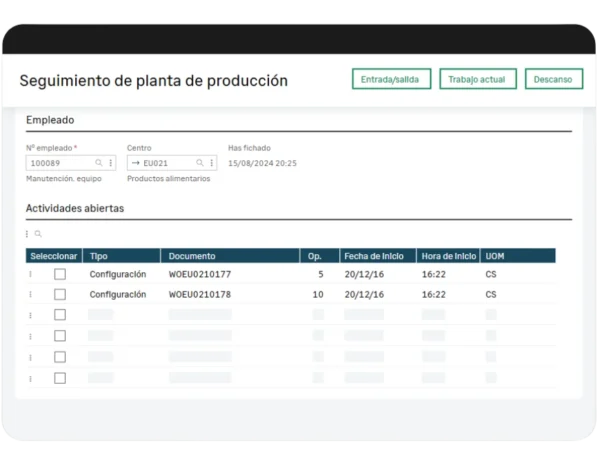Image resolution: width=600 pixels, height=463 pixels.
Task: Click the Productos alimentarios description
Action: coord(169,179)
